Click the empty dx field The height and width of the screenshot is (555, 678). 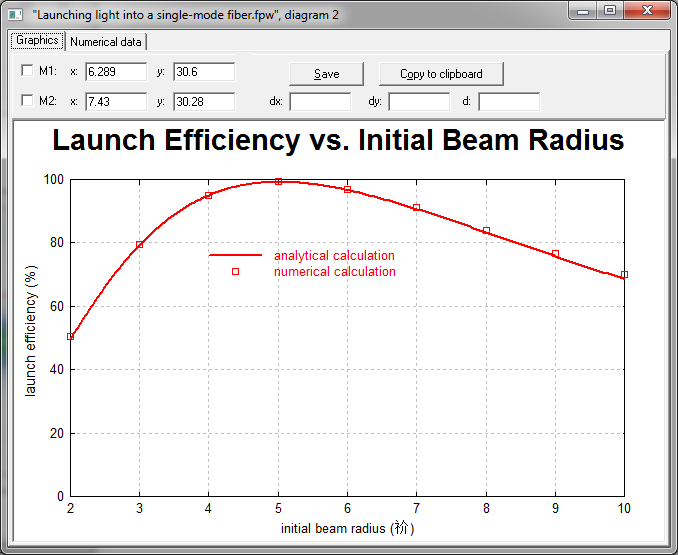[x=320, y=102]
